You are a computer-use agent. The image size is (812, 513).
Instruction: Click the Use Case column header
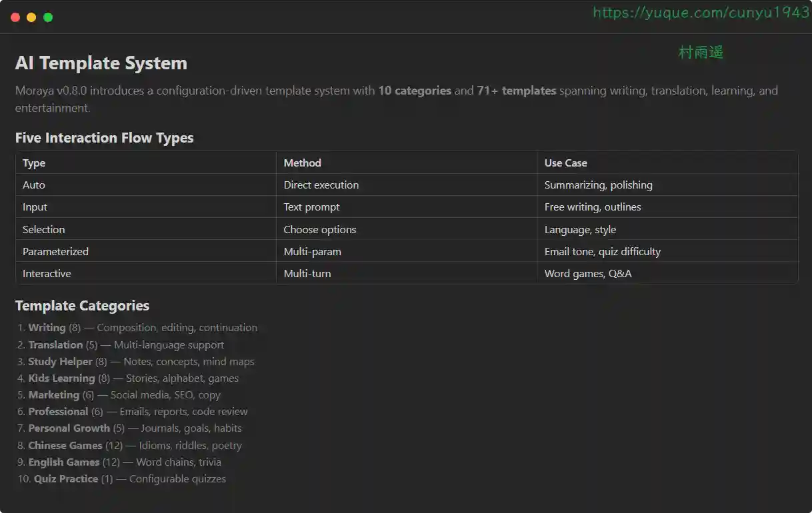point(565,163)
